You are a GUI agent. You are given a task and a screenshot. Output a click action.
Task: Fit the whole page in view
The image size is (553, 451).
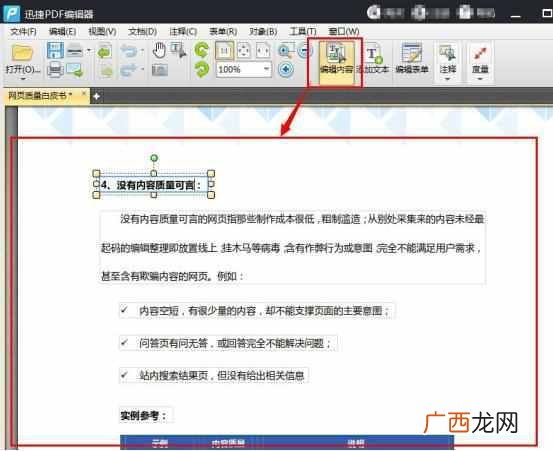[x=244, y=51]
